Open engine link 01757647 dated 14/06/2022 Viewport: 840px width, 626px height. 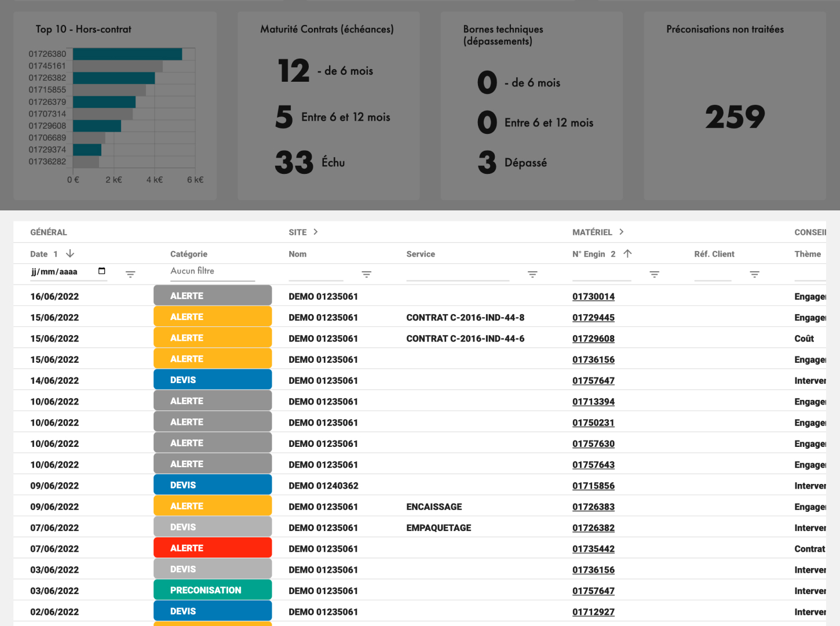pos(593,380)
